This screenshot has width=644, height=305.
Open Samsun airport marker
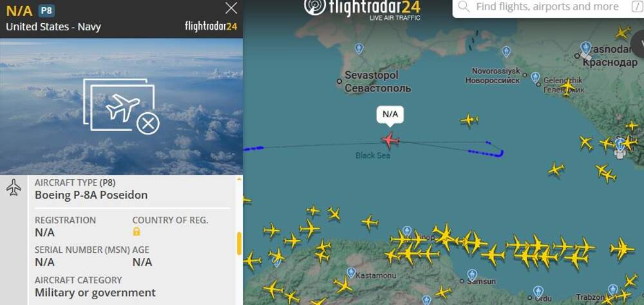pyautogui.click(x=472, y=275)
